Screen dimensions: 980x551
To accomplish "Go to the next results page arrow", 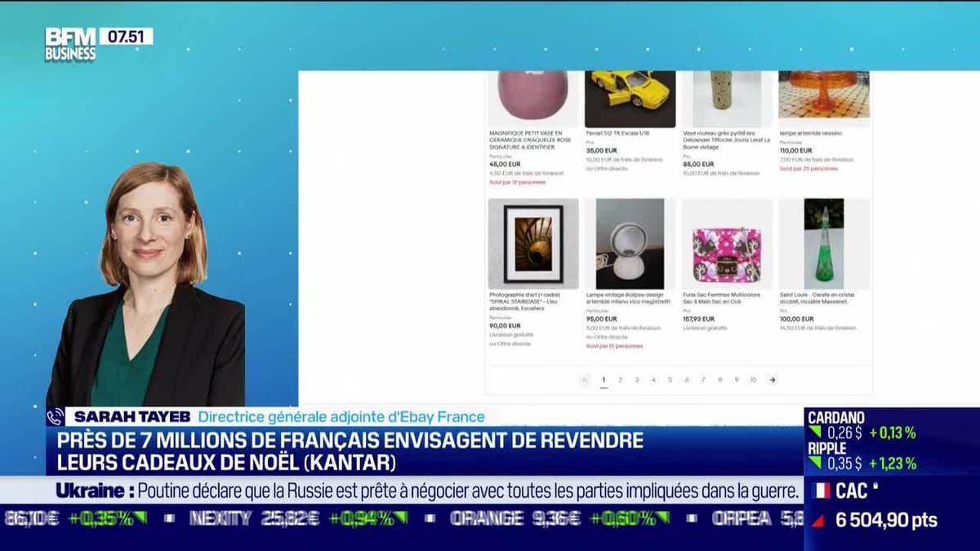I will (x=772, y=380).
